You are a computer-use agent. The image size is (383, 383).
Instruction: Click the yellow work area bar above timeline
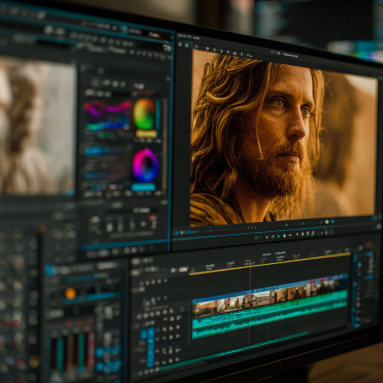tap(270, 264)
